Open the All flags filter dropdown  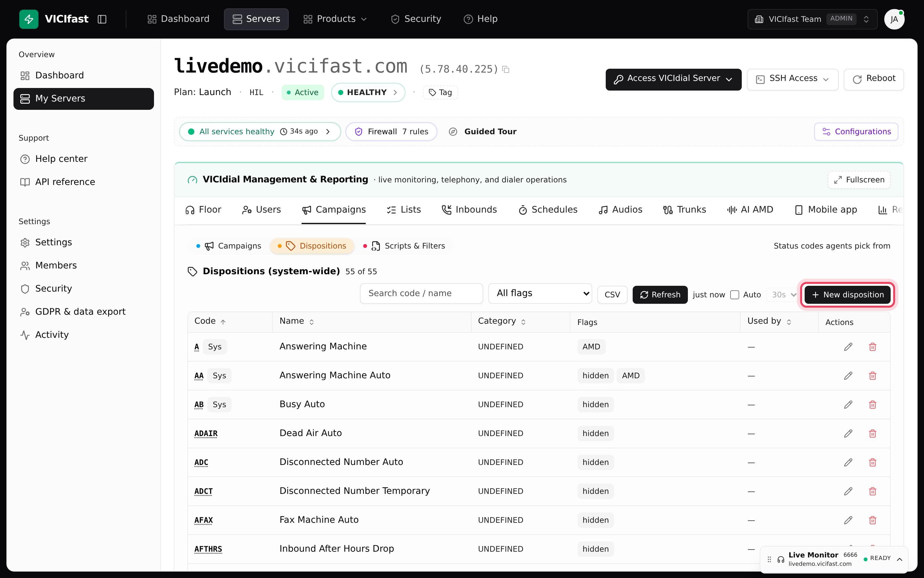click(540, 293)
